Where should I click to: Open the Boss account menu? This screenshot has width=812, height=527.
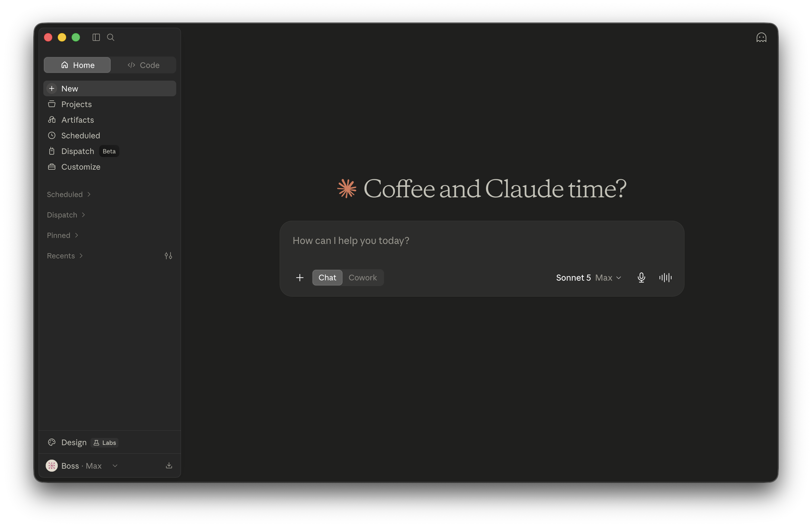(x=82, y=466)
